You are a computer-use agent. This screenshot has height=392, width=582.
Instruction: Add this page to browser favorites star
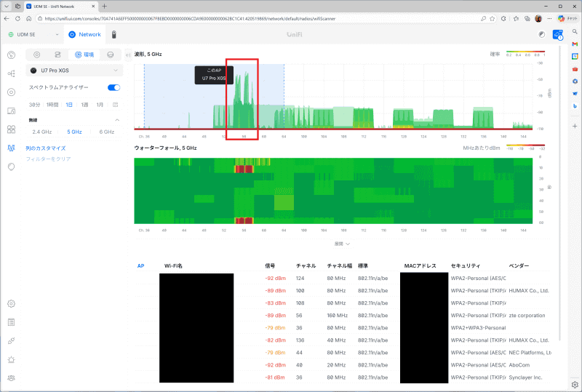[493, 19]
